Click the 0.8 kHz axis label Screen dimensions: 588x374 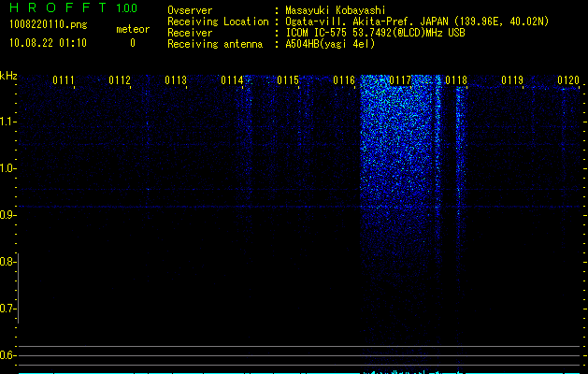tap(7, 262)
